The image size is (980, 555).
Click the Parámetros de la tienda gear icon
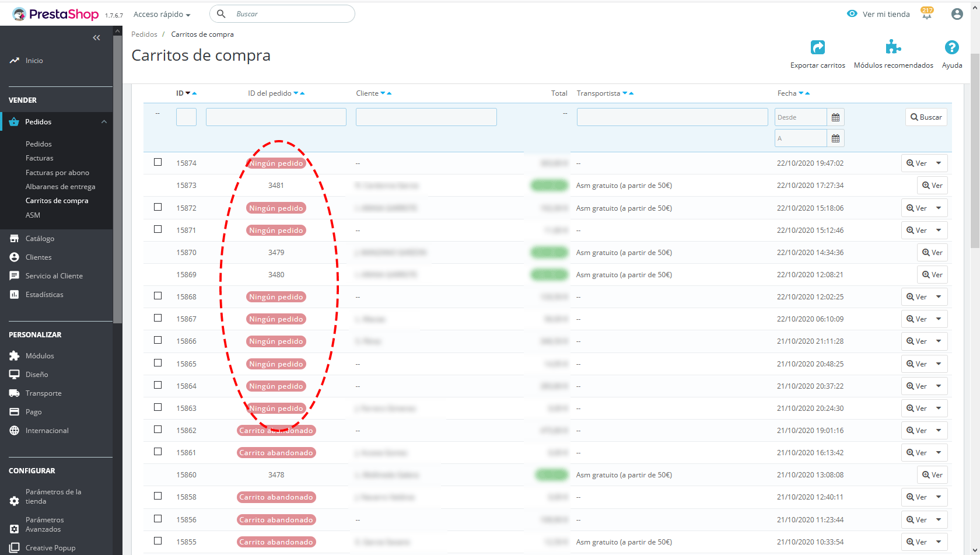(15, 501)
